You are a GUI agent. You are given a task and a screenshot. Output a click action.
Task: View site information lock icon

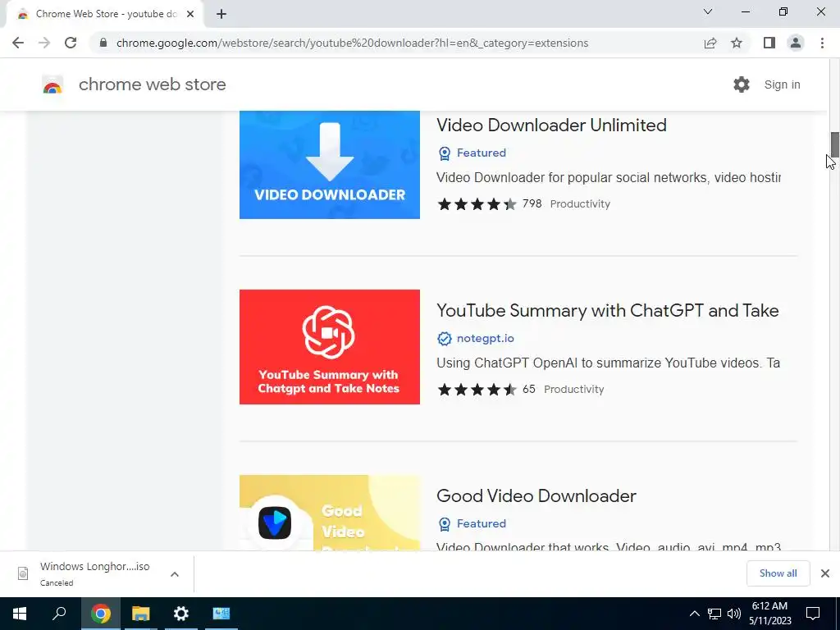point(103,43)
